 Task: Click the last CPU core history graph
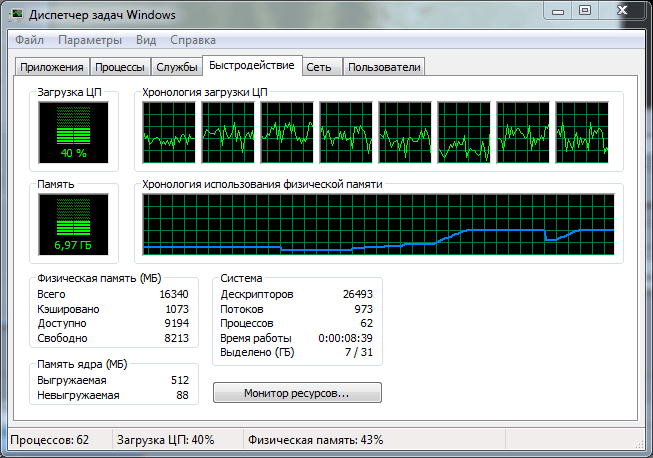(x=582, y=131)
